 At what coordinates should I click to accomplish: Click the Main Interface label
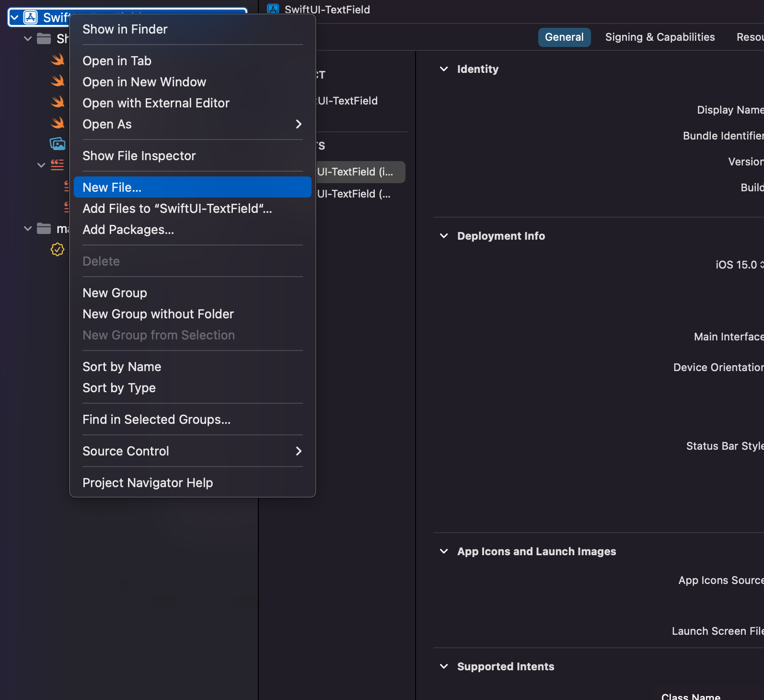[729, 337]
